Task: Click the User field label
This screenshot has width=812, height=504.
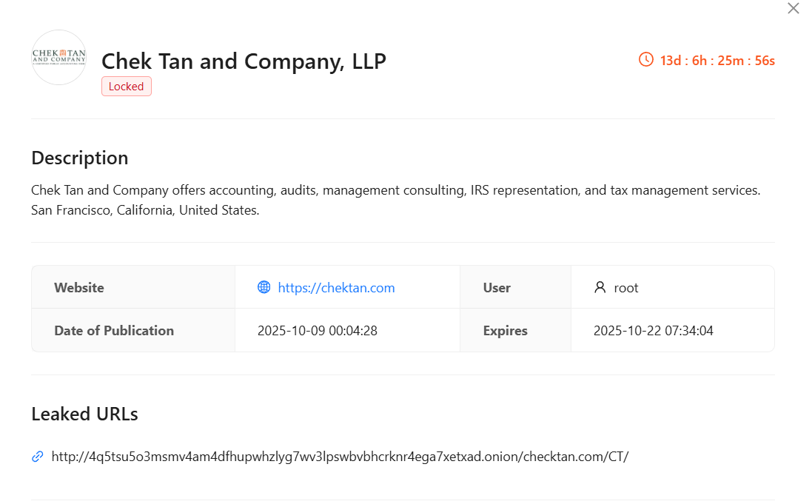Action: [496, 287]
